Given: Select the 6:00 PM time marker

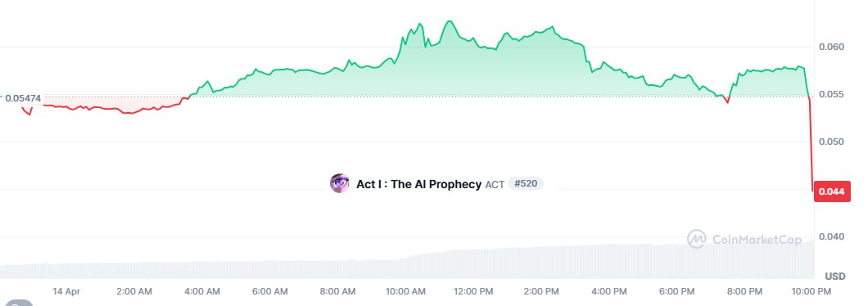Looking at the screenshot, I should pyautogui.click(x=677, y=291).
